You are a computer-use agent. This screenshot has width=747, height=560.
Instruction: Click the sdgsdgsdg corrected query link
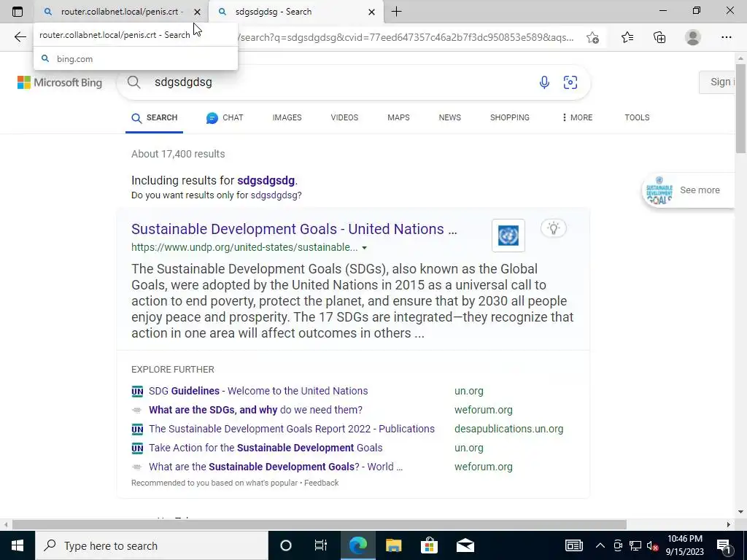click(266, 181)
